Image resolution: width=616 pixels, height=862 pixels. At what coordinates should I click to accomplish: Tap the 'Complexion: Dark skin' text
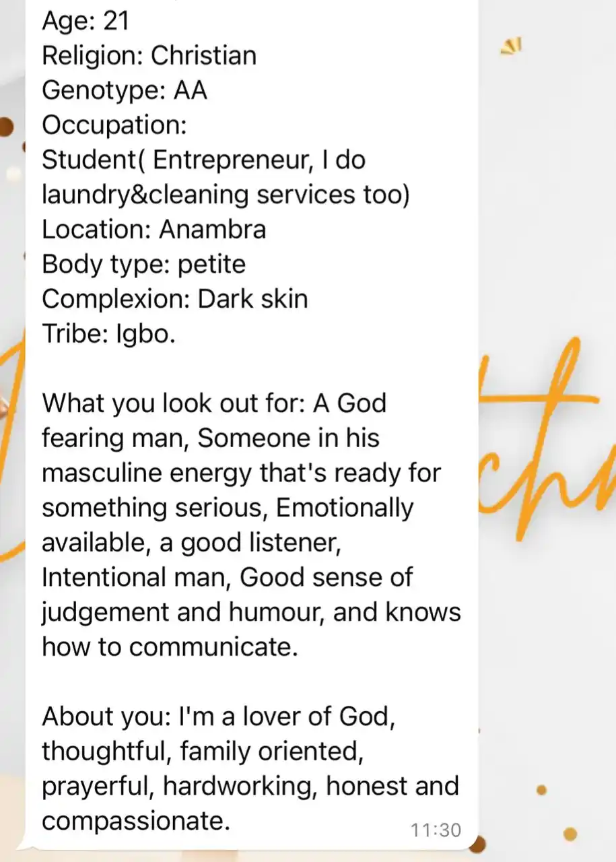pos(175,299)
